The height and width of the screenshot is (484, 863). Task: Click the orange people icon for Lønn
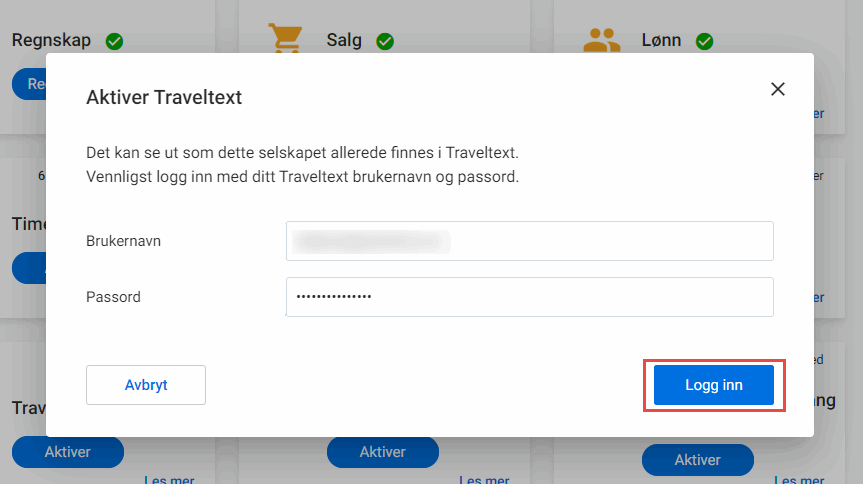click(x=601, y=40)
